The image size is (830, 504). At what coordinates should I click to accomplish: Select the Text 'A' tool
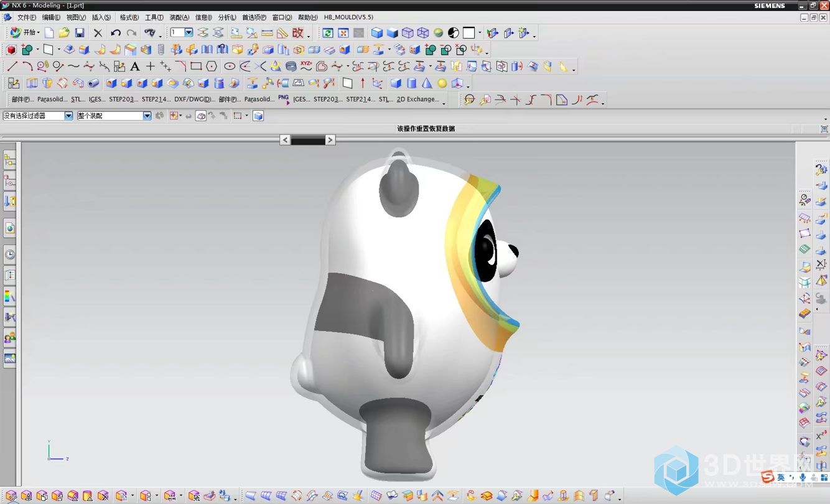click(x=134, y=66)
